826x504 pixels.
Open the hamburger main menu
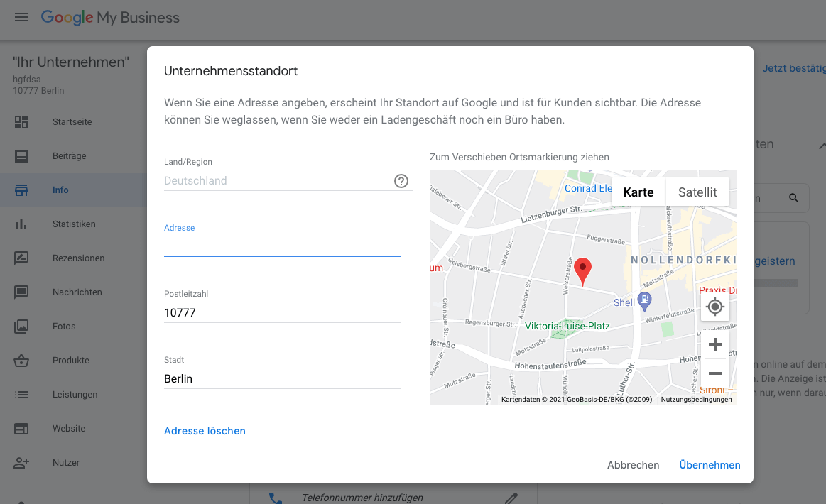click(x=21, y=17)
